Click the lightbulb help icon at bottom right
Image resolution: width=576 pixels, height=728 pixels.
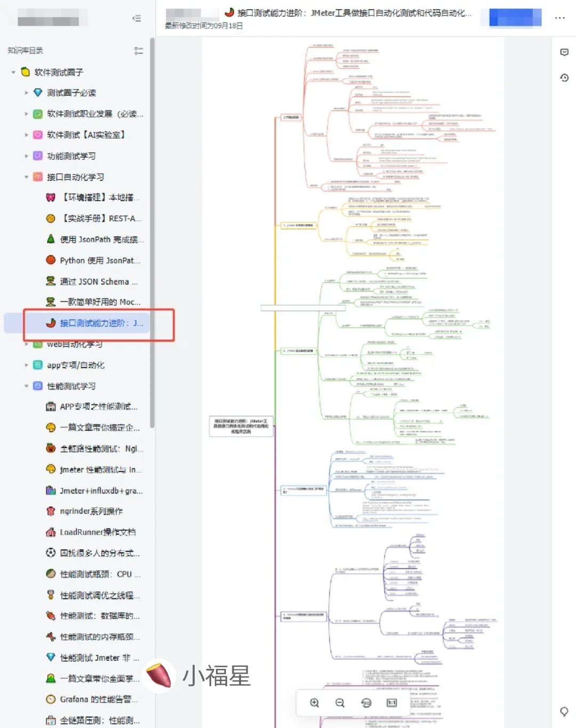tap(564, 711)
